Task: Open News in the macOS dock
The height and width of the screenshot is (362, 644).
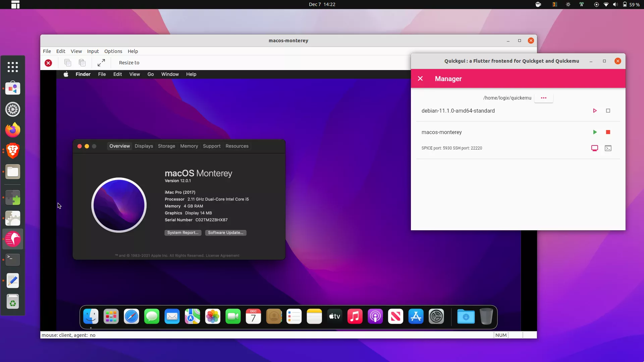Action: point(395,316)
